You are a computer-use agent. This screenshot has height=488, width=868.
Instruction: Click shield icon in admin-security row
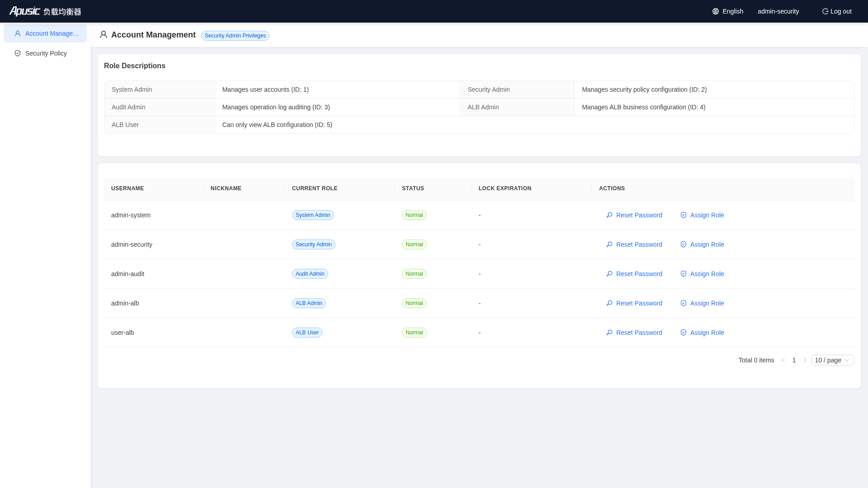(x=684, y=244)
